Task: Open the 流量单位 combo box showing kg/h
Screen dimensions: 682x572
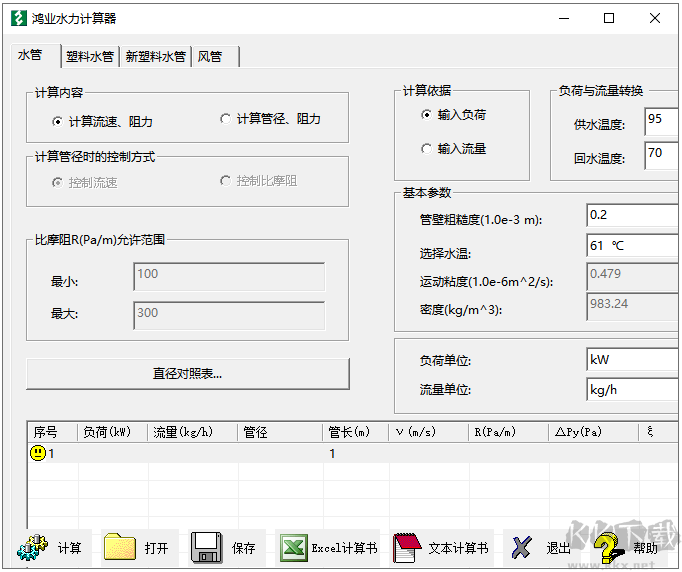Action: tap(632, 390)
